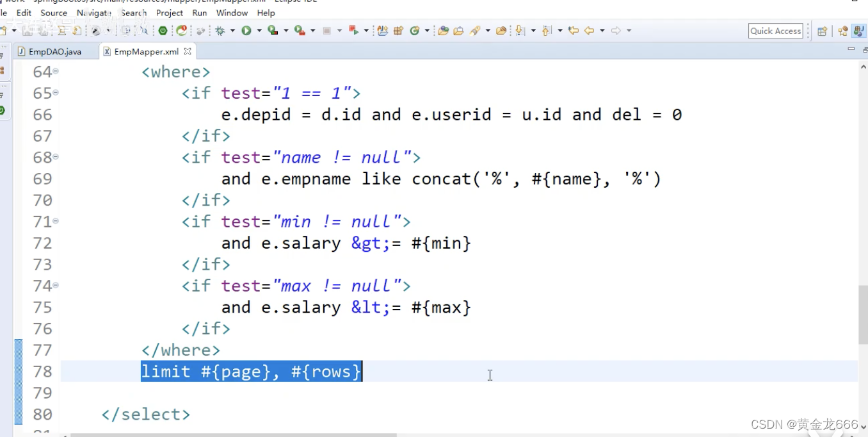Click the relaunch icon with red badge
Viewport: 868px width, 437px height.
pyautogui.click(x=181, y=31)
